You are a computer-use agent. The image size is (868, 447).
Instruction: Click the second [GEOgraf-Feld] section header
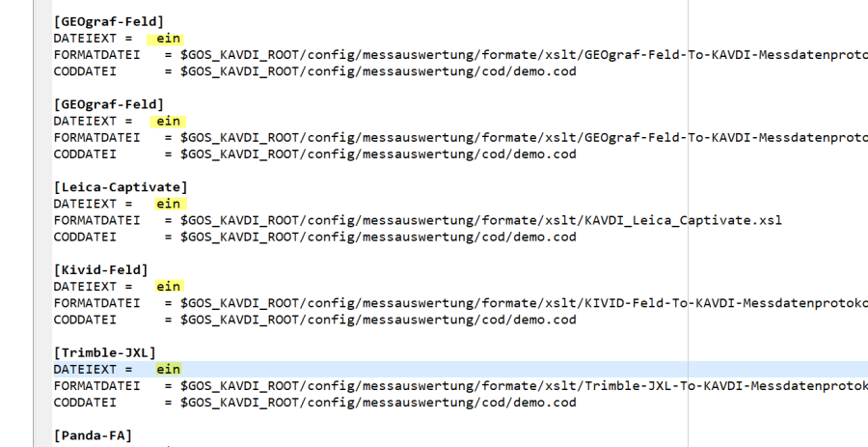108,104
